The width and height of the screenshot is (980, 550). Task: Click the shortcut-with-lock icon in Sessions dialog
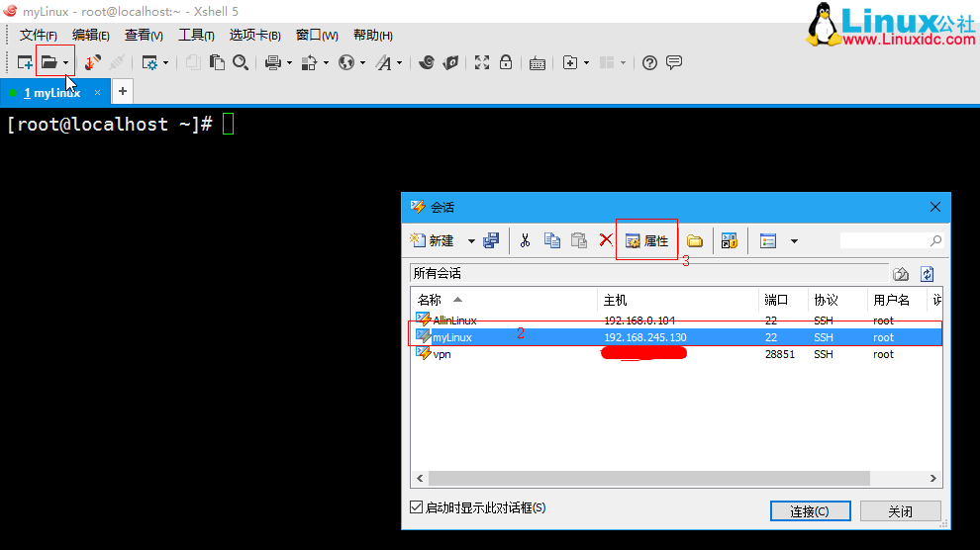pos(730,240)
